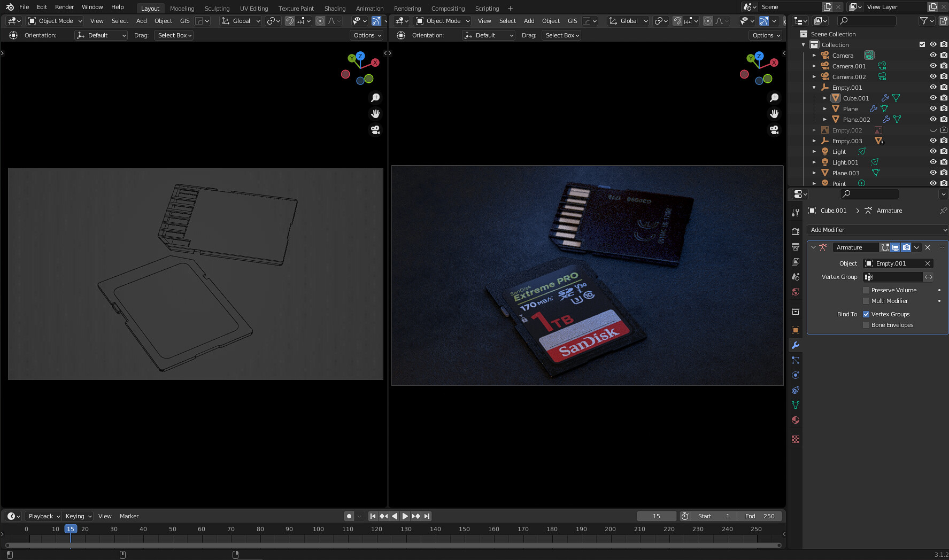Screen dimensions: 949x560
Task: Open the Object Constraints properties tab
Action: [x=796, y=390]
